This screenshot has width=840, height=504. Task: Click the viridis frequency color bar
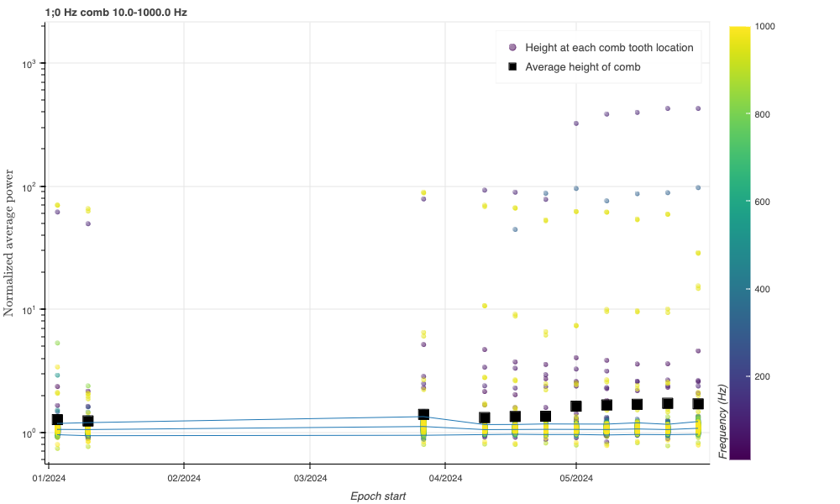tap(740, 243)
